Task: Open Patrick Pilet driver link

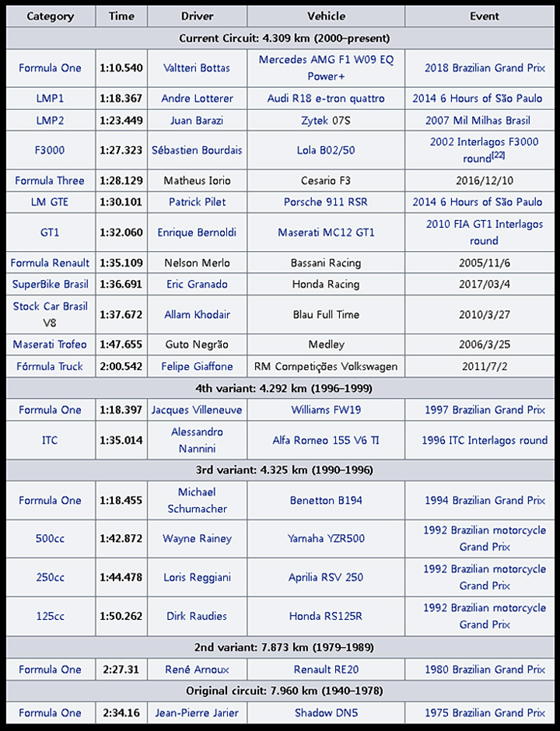Action: [197, 202]
